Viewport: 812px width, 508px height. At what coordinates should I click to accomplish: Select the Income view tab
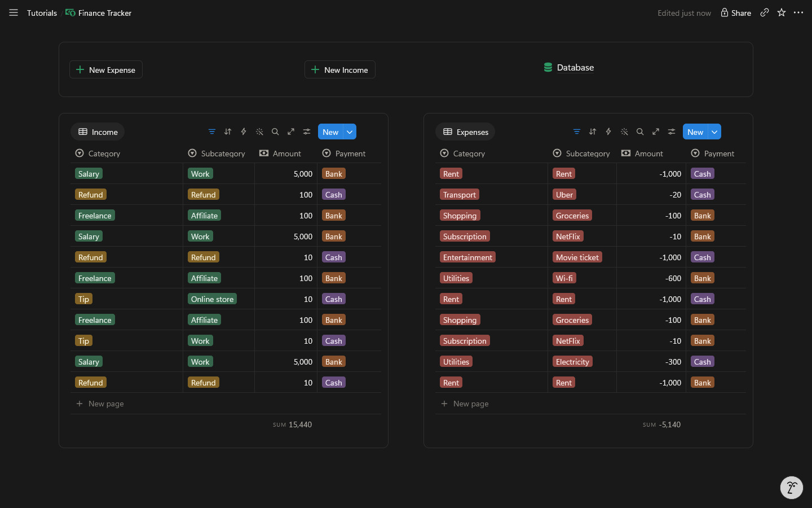pyautogui.click(x=98, y=132)
